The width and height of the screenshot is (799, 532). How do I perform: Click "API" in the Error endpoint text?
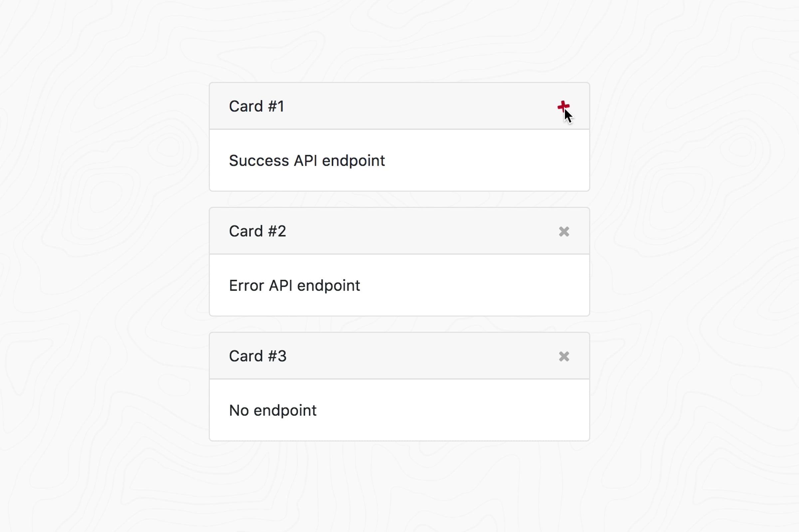[x=281, y=286]
